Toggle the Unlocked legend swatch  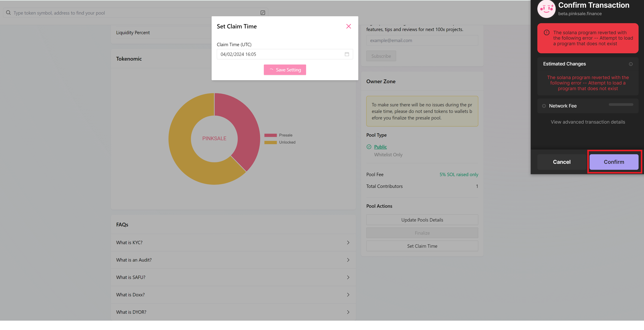(271, 142)
